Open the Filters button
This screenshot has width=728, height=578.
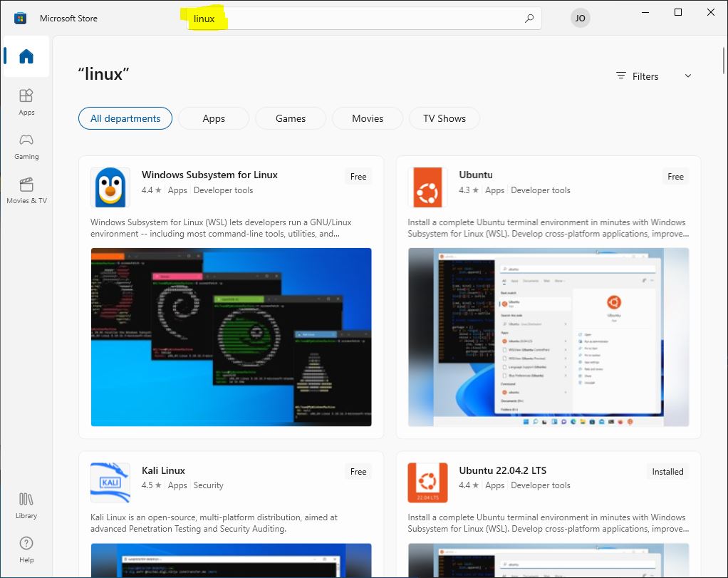tap(654, 76)
